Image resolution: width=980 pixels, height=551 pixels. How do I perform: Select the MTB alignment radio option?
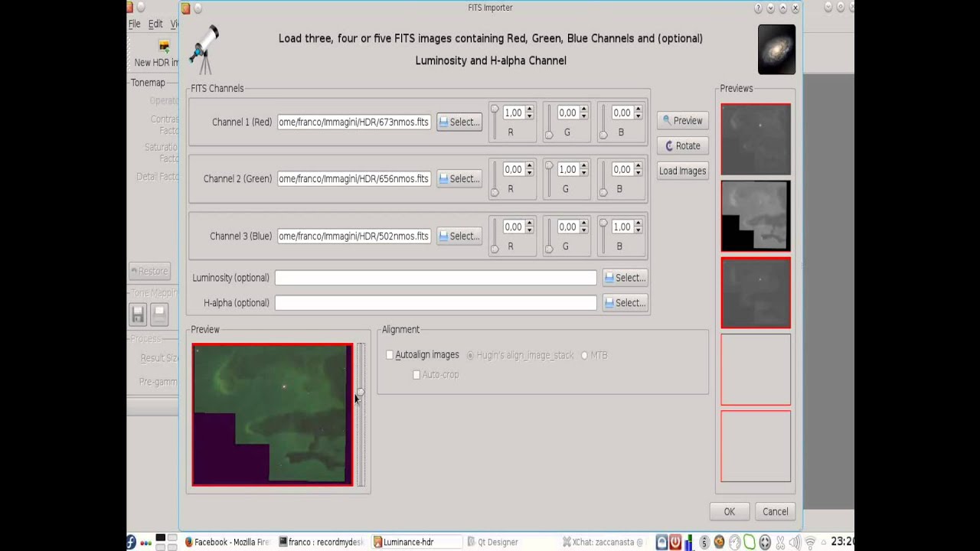point(584,355)
